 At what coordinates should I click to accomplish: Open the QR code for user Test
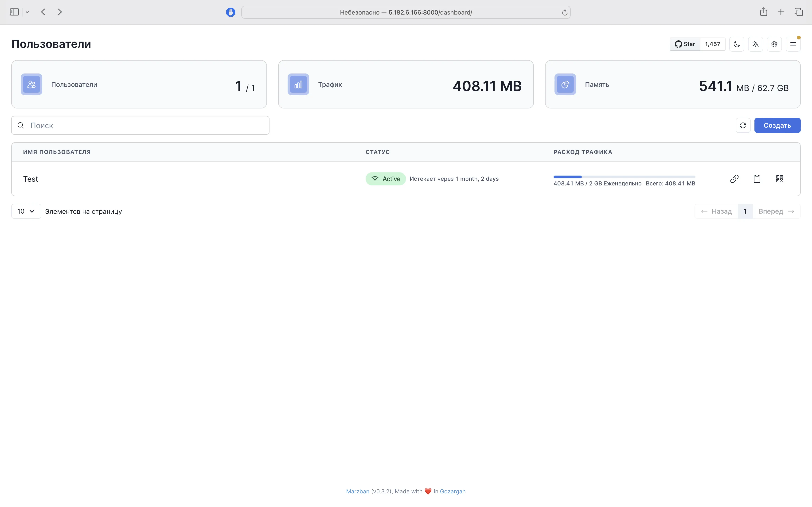click(779, 179)
